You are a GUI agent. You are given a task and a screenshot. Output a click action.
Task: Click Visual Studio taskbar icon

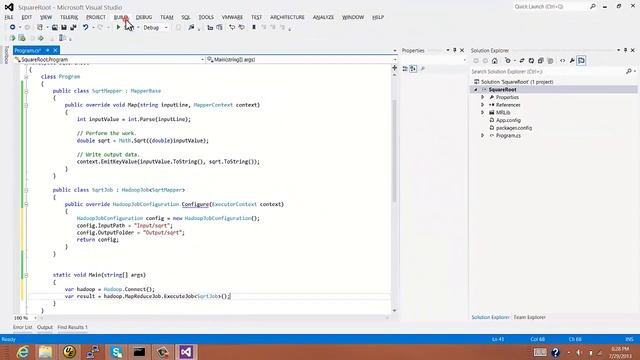186,352
